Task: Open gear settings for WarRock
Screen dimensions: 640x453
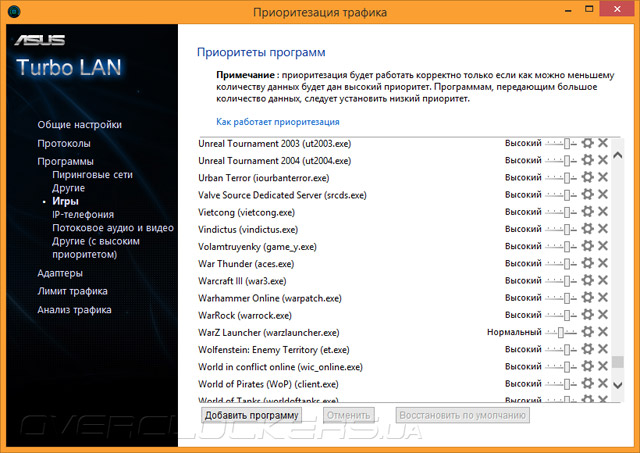Action: point(587,315)
